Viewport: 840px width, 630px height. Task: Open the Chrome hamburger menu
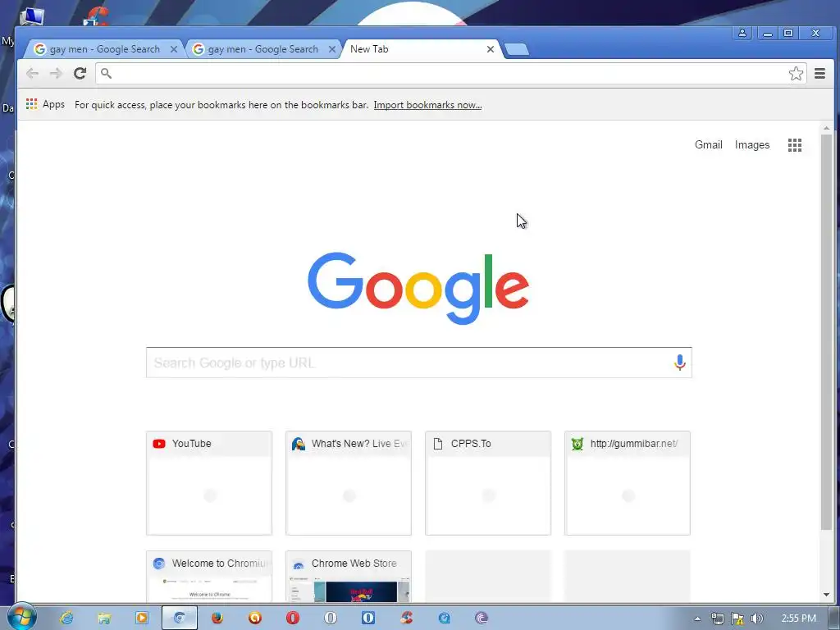819,73
